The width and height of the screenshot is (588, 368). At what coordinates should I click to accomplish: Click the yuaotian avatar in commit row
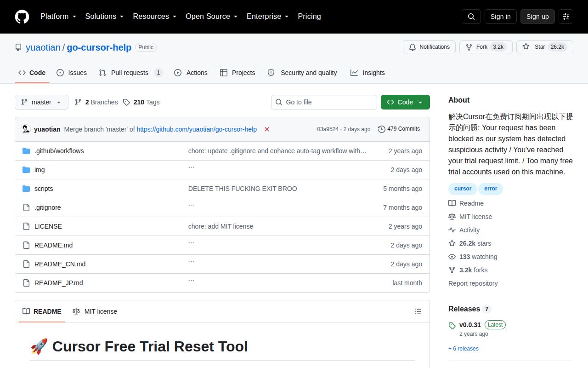pos(26,129)
